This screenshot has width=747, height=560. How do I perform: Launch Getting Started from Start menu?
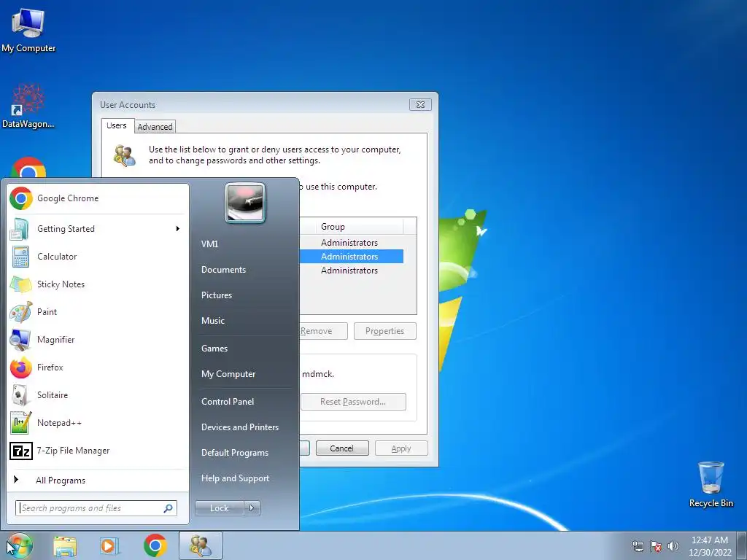(x=98, y=228)
